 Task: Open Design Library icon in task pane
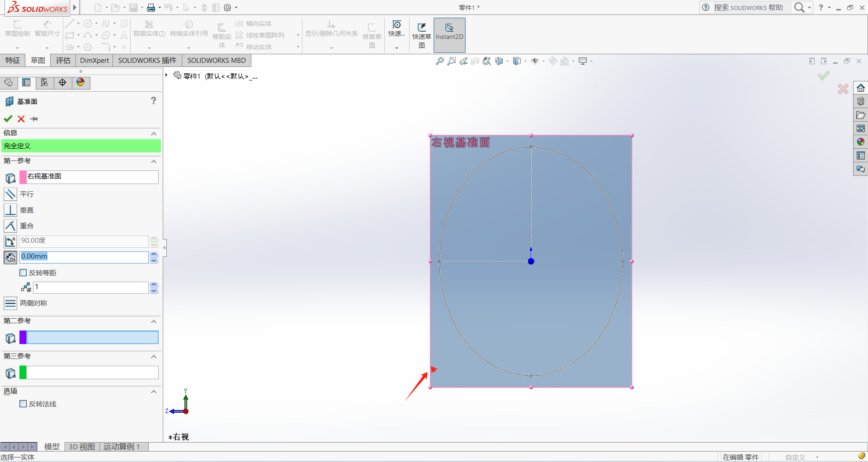coord(860,101)
